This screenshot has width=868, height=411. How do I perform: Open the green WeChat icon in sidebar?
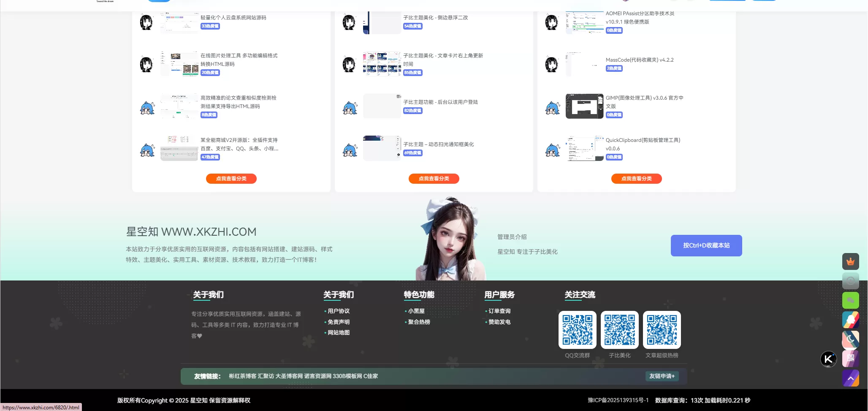tap(851, 300)
